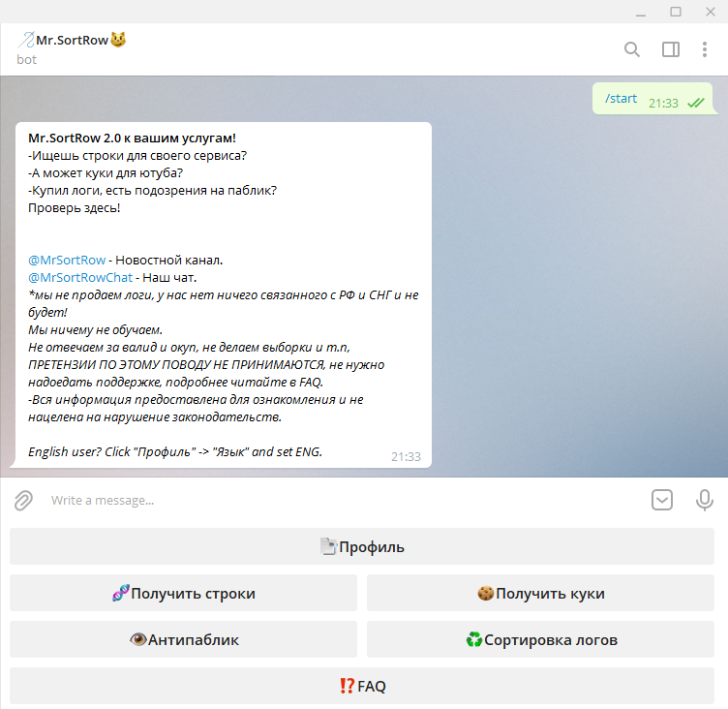Open the @MrSortRowChat chat link
The image size is (728, 709).
click(x=80, y=277)
